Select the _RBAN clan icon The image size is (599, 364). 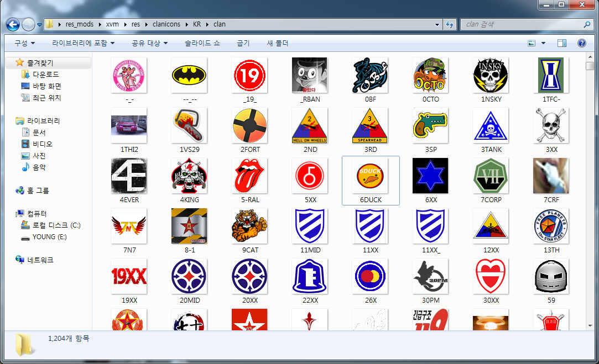[310, 75]
